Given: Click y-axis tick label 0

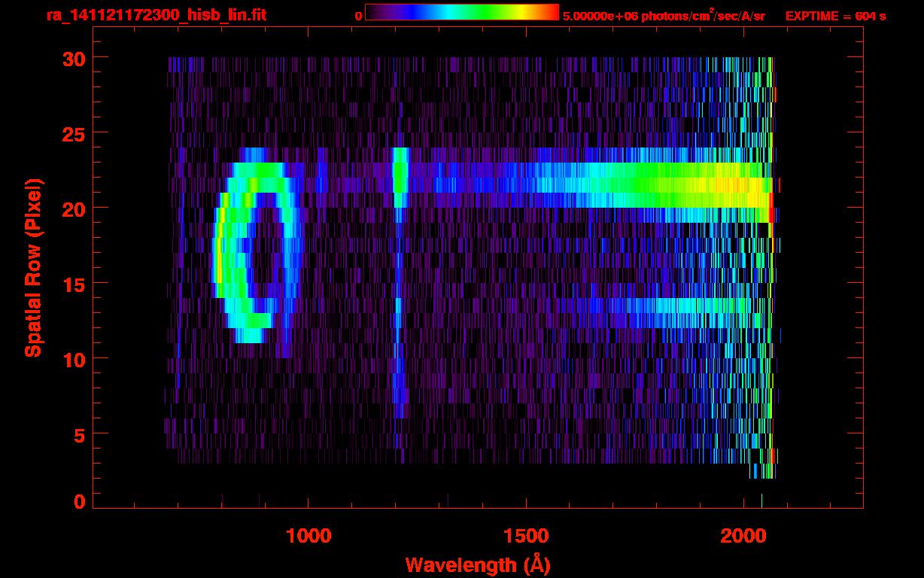Looking at the screenshot, I should point(79,501).
